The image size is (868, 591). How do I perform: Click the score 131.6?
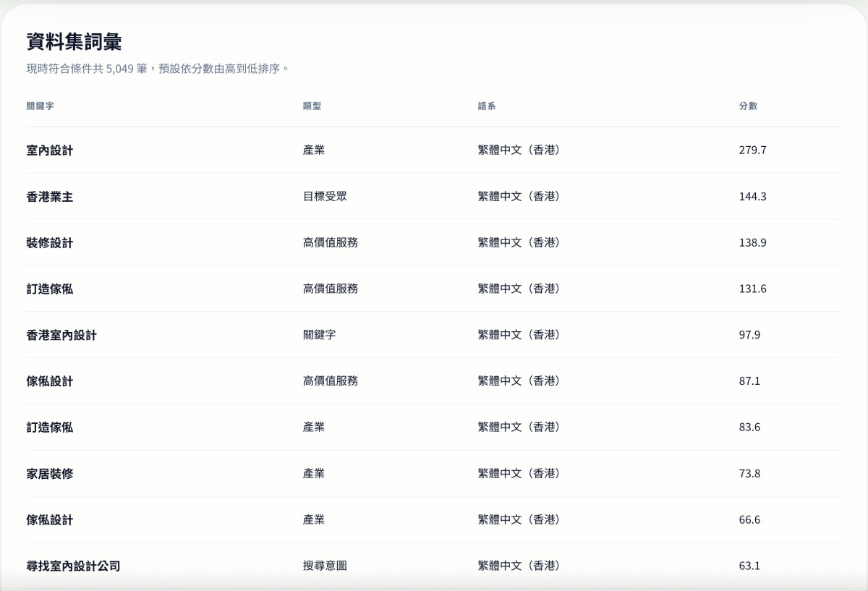tap(752, 289)
